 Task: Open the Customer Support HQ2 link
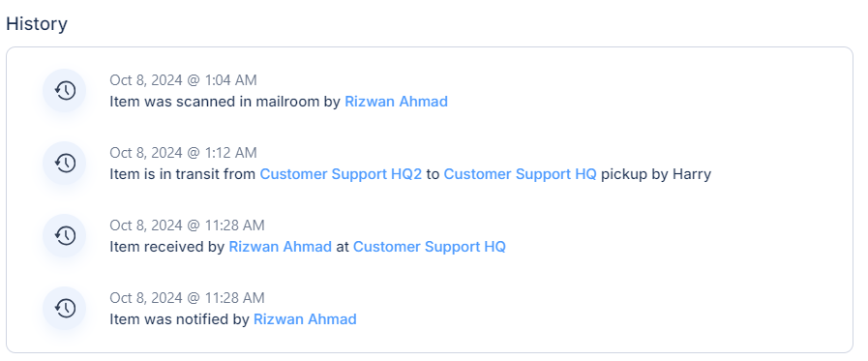pyautogui.click(x=341, y=174)
